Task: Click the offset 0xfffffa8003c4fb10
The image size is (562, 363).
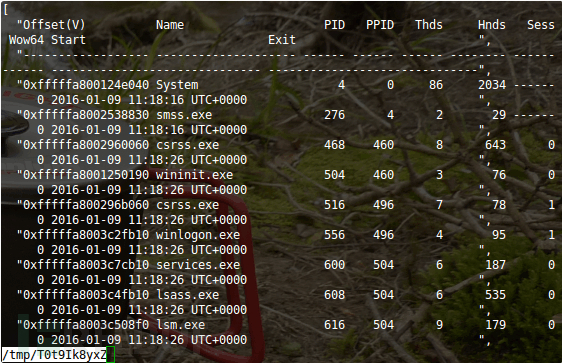Action: [x=86, y=295]
